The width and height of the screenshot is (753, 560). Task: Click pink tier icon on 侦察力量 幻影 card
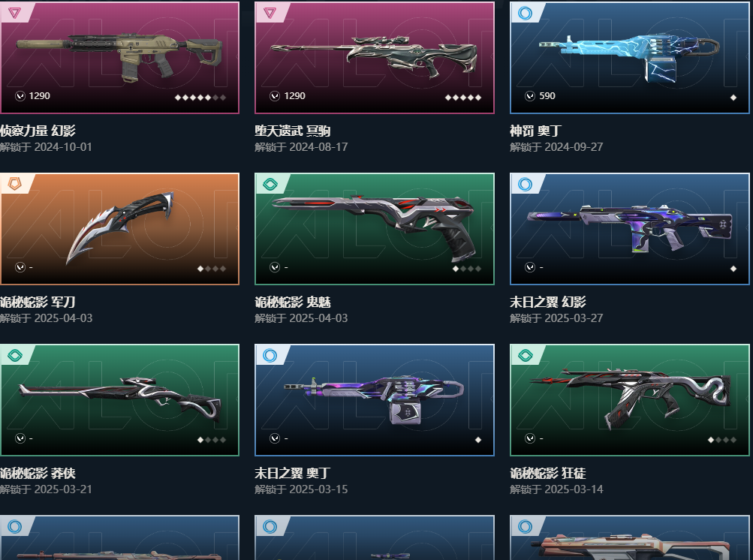pos(14,13)
